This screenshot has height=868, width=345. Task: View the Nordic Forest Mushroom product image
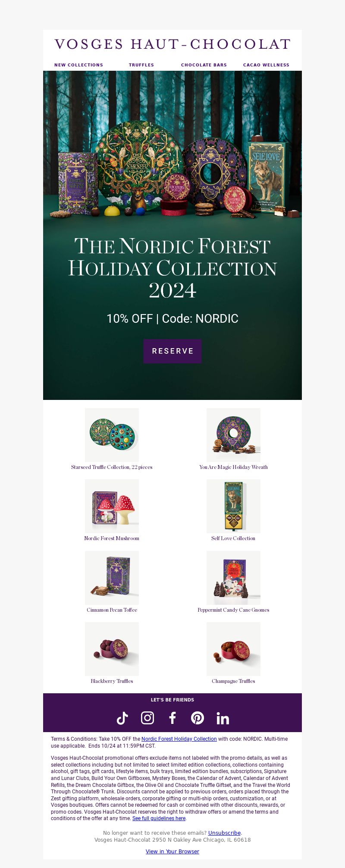(x=112, y=506)
